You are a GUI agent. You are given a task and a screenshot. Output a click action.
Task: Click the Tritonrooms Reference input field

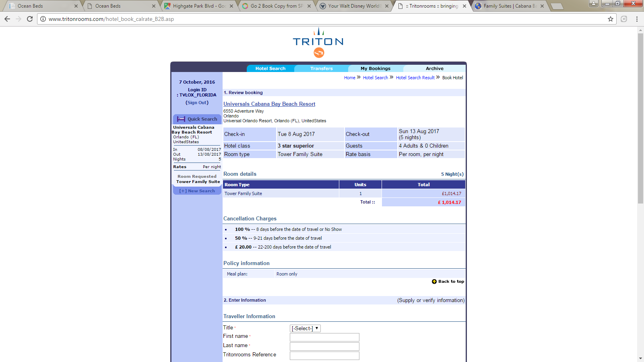coord(324,356)
